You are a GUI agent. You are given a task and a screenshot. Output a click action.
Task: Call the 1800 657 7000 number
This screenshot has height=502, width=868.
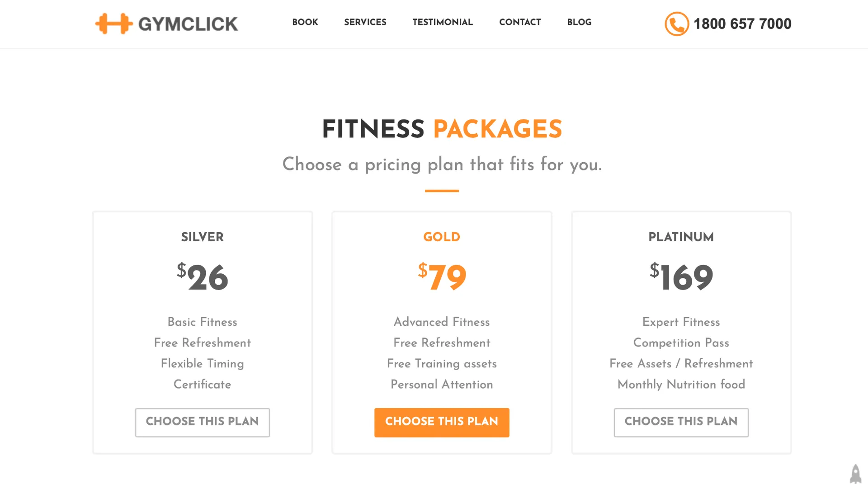coord(742,23)
